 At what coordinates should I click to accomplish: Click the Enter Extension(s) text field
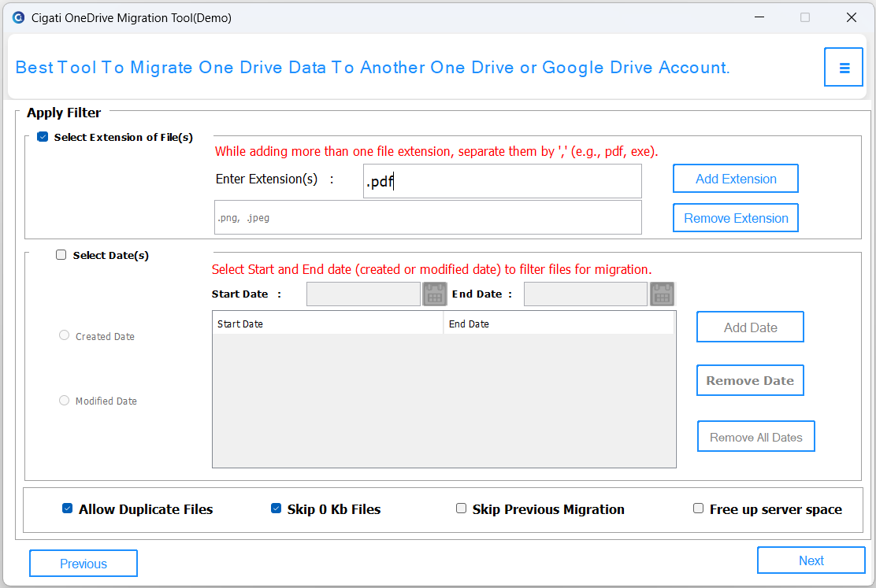tap(503, 181)
